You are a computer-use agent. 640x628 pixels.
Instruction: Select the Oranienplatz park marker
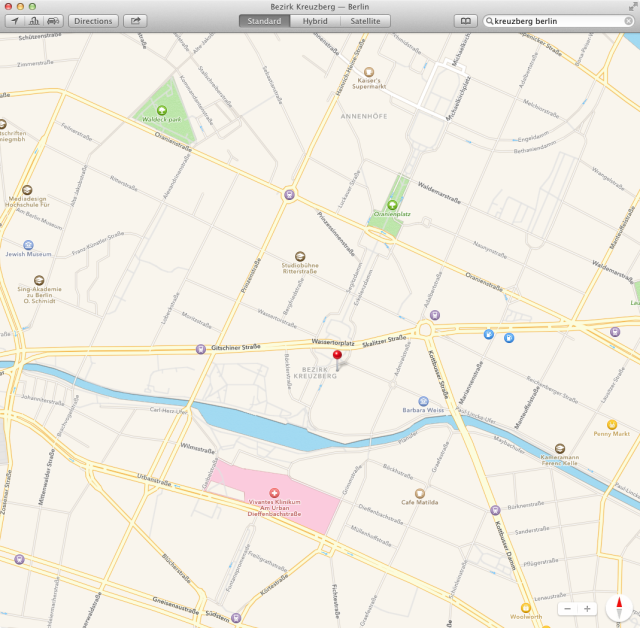point(392,205)
